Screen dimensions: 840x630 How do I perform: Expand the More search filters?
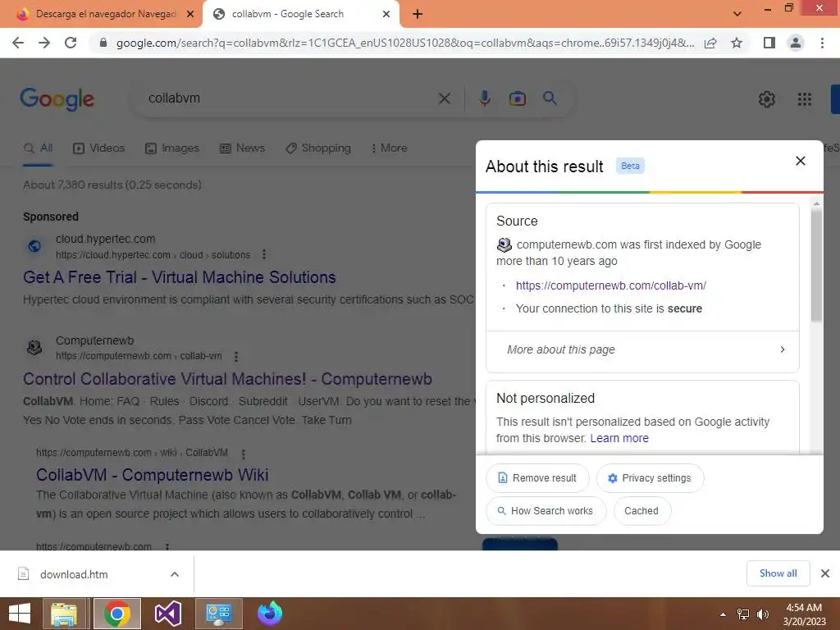coord(389,148)
